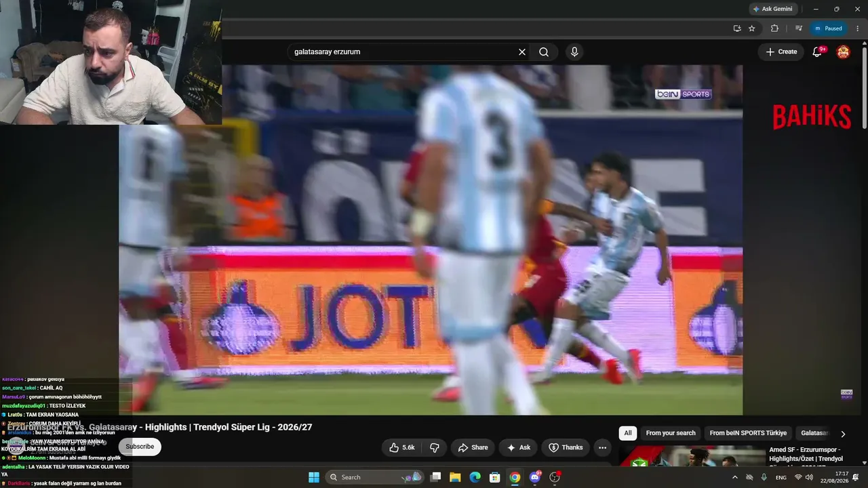Bookmark this page with the star icon
Screen dimensions: 868x488
click(x=752, y=28)
